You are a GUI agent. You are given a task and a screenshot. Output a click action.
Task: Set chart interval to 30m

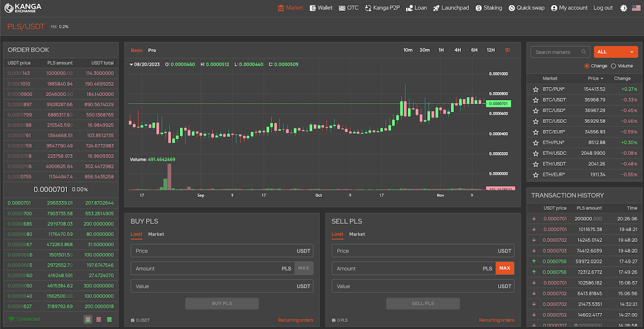(x=425, y=50)
